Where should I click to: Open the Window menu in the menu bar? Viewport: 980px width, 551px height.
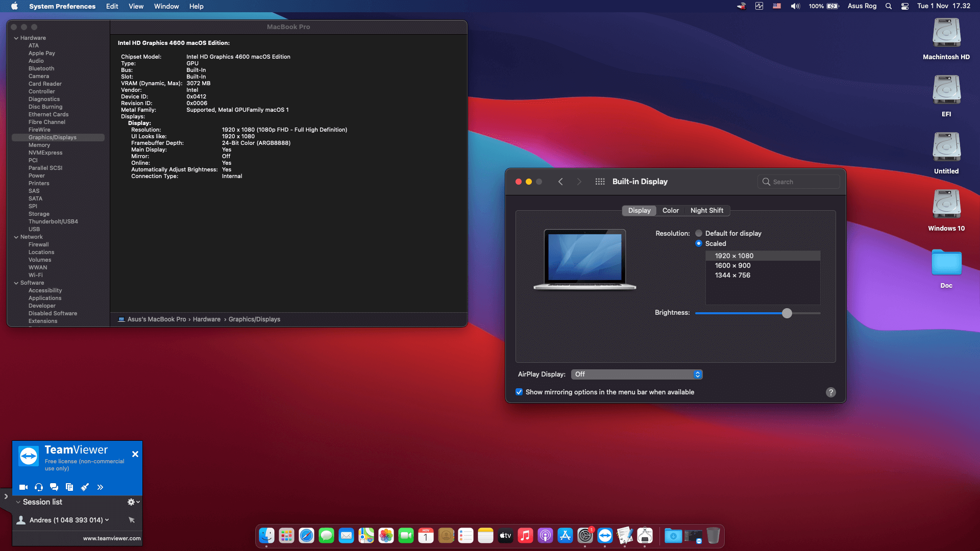(166, 6)
